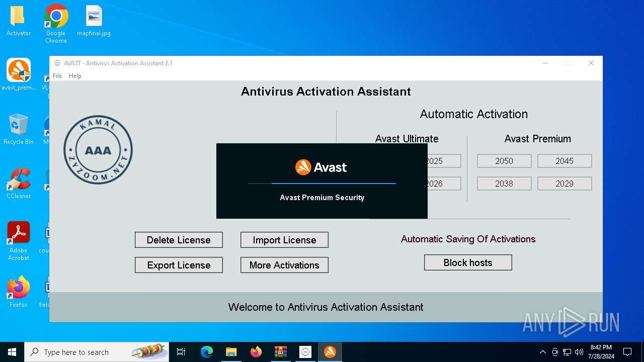The image size is (644, 362).
Task: Launch Firefox from desktop
Action: tap(19, 292)
